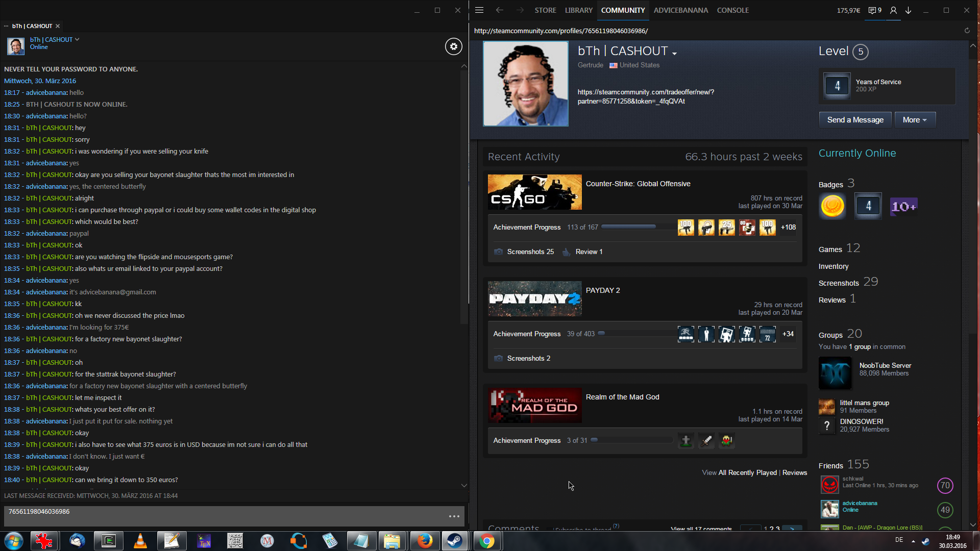Open the friends list person icon
This screenshot has width=980, height=551.
[x=893, y=10]
